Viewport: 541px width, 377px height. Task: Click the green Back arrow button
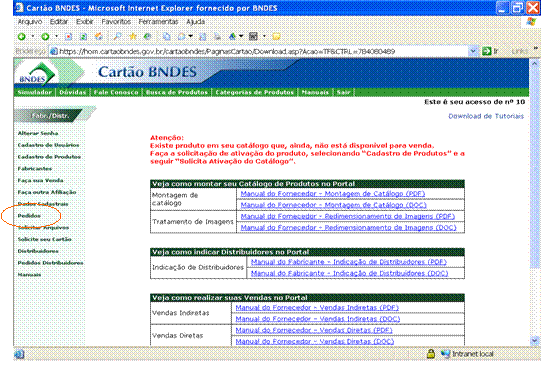click(22, 37)
